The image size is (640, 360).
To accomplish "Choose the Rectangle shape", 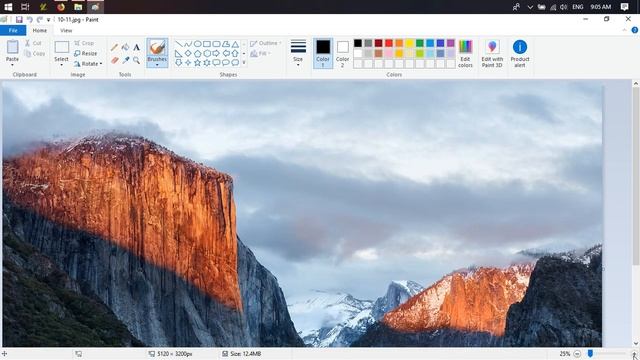I will click(x=207, y=44).
